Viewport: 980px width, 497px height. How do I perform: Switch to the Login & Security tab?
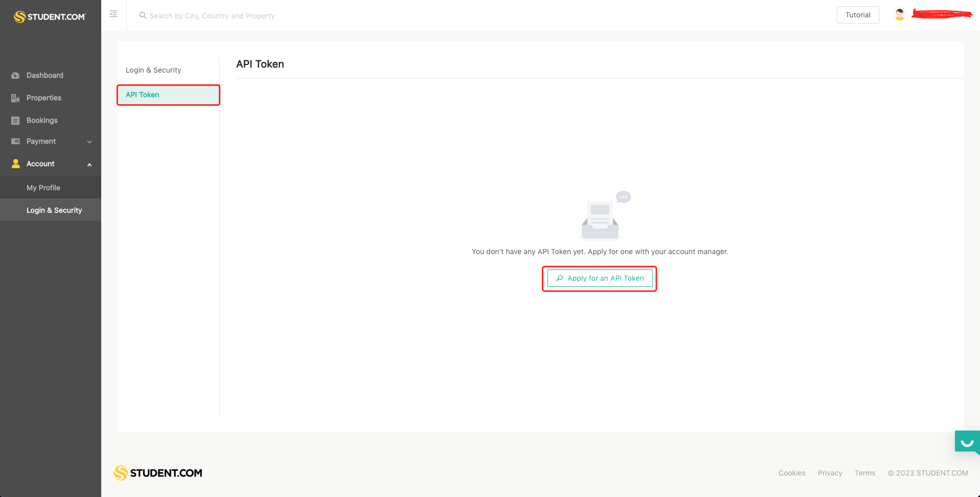[153, 70]
